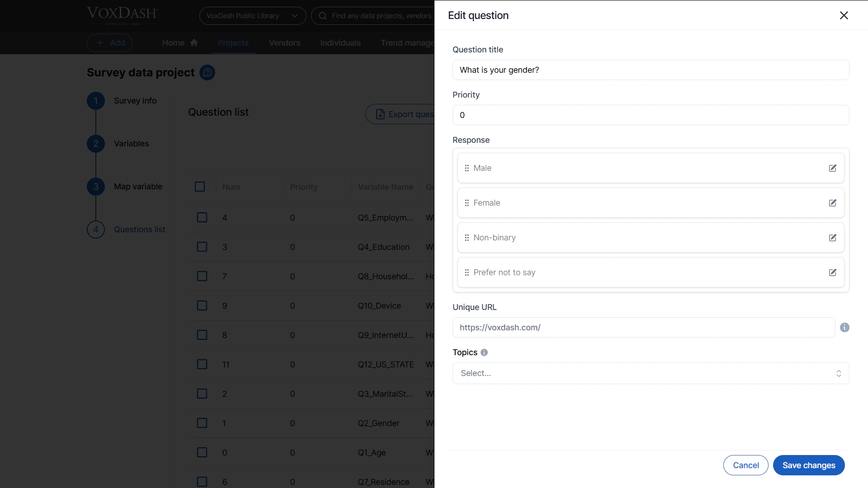Click Q7_Residence variable name cell
The height and width of the screenshot is (488, 868).
coord(383,482)
